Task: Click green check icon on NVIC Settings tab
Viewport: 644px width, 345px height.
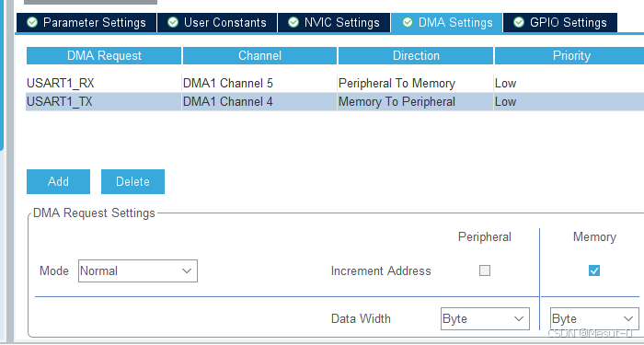Action: coord(293,22)
